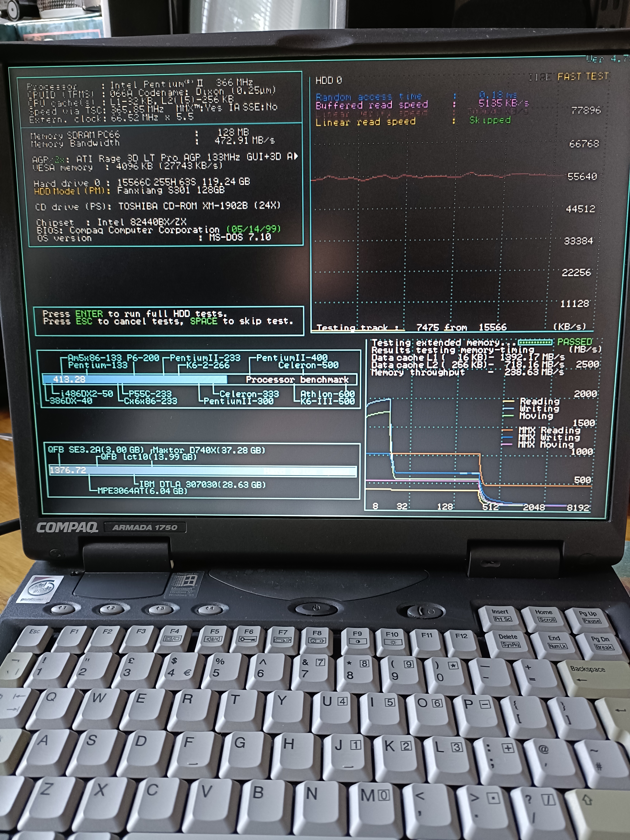Click the MMX Moving legend marker
The height and width of the screenshot is (840, 630).
[x=507, y=444]
